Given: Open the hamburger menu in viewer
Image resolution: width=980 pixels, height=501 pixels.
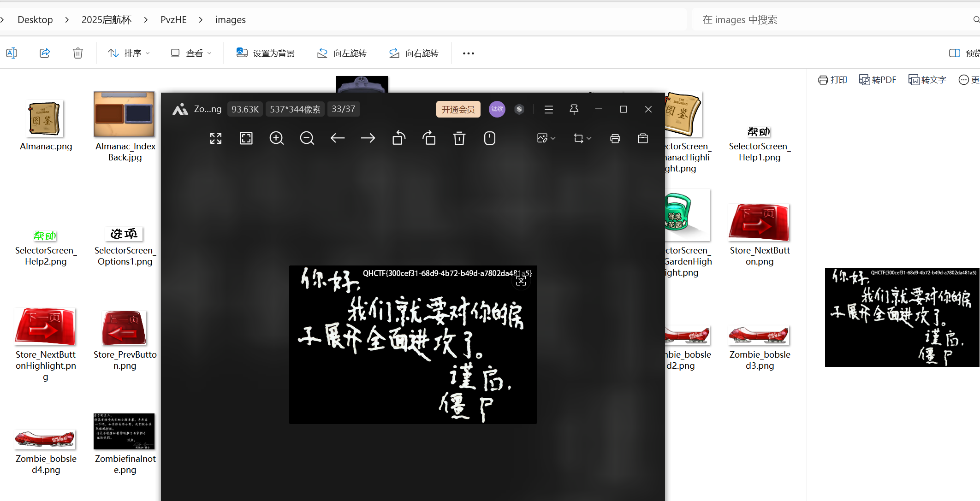Looking at the screenshot, I should point(548,109).
